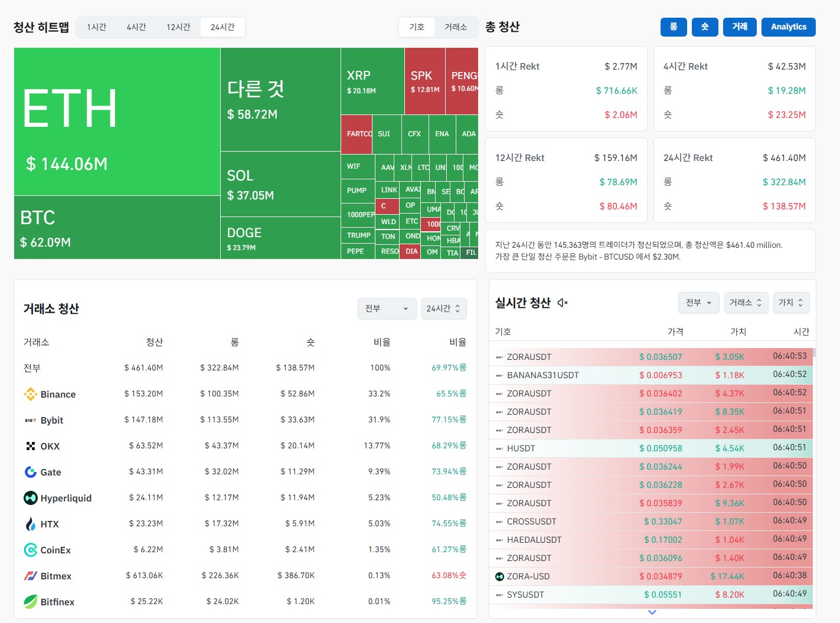
Task: Switch heatmap to 1시간 tab
Action: point(96,27)
